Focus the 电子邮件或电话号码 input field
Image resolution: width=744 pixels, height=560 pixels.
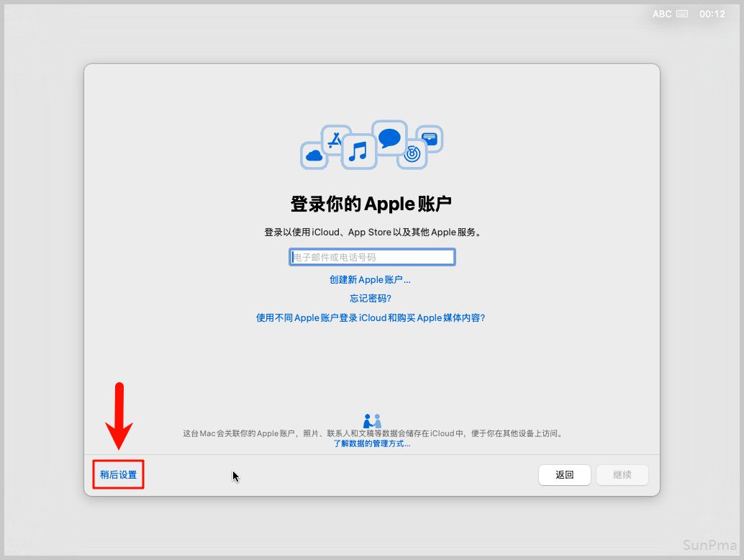pos(372,257)
